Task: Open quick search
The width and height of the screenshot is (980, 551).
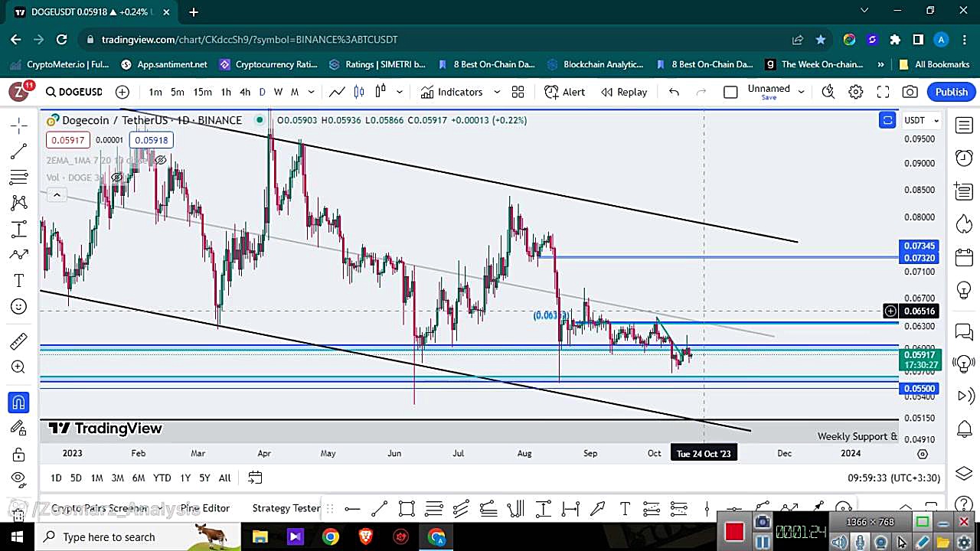Action: [828, 92]
